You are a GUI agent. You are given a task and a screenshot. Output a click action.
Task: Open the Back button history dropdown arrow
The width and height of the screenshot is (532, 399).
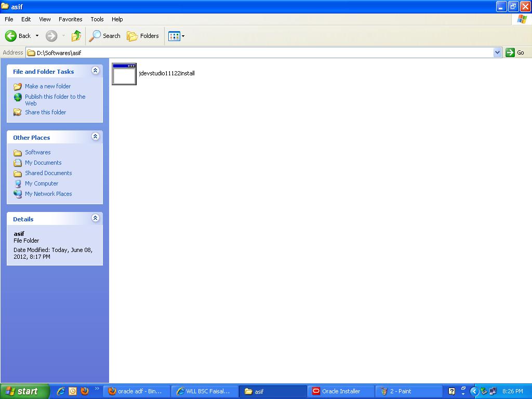37,36
